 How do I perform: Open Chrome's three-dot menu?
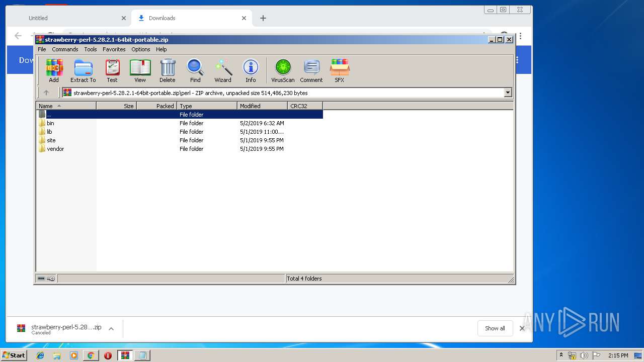click(520, 36)
